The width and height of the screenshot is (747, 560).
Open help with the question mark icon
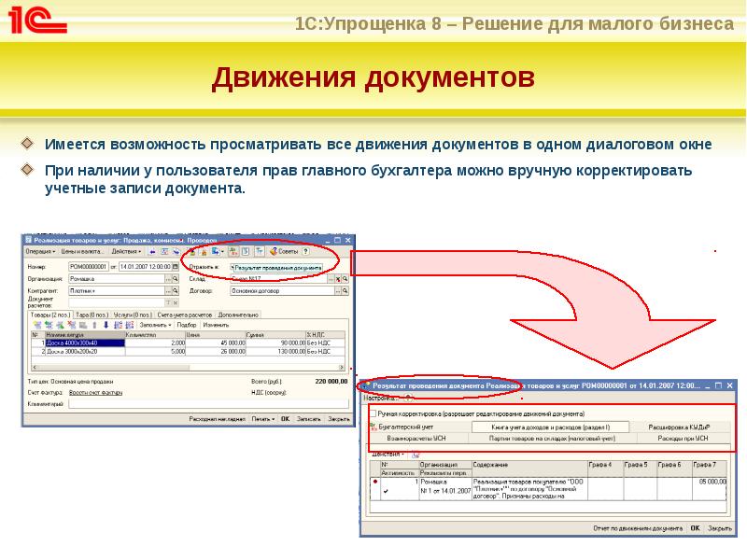(305, 251)
